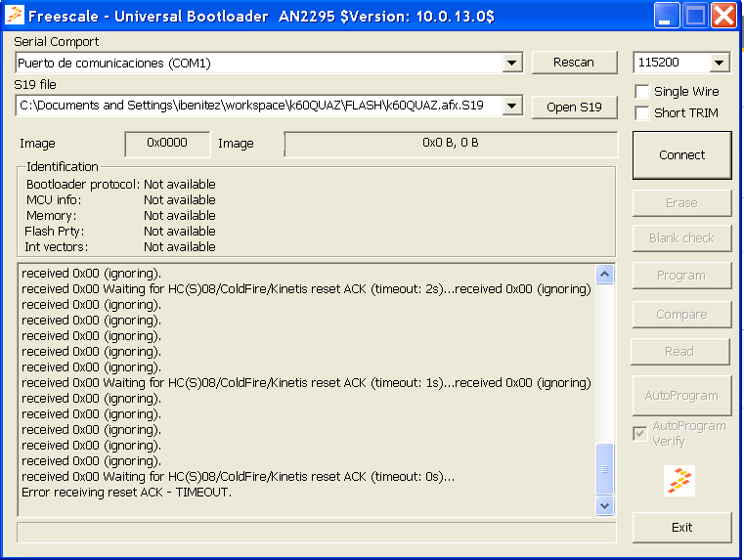
Task: Click the 'S19 file' label
Action: [x=35, y=84]
